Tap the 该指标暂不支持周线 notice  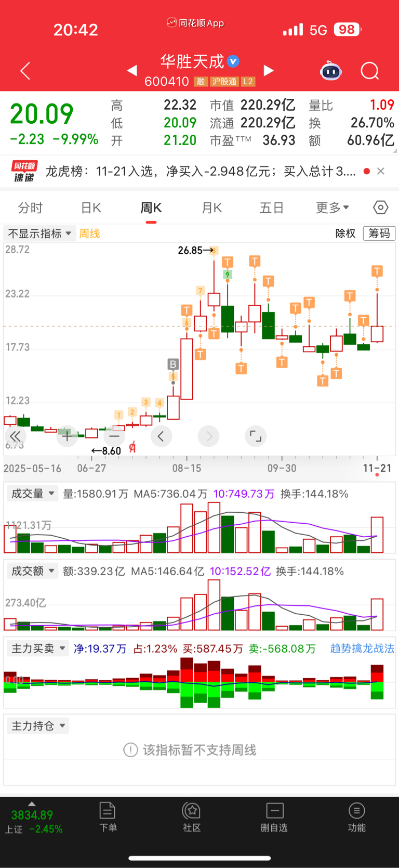click(x=190, y=750)
